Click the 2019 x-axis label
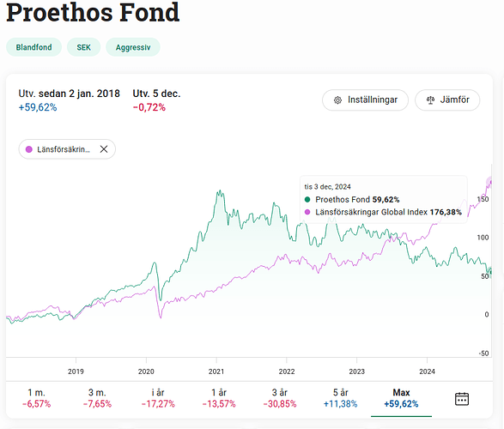Image resolution: width=504 pixels, height=429 pixels. [x=76, y=372]
